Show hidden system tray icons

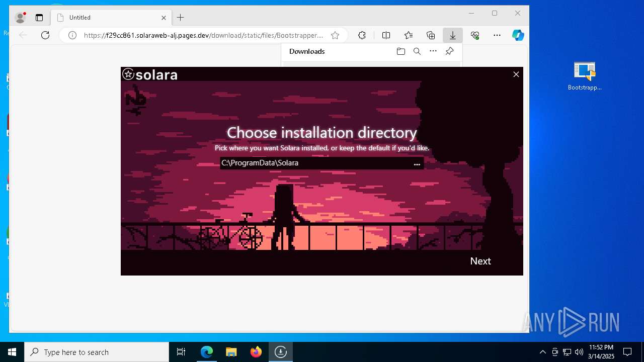click(x=542, y=352)
